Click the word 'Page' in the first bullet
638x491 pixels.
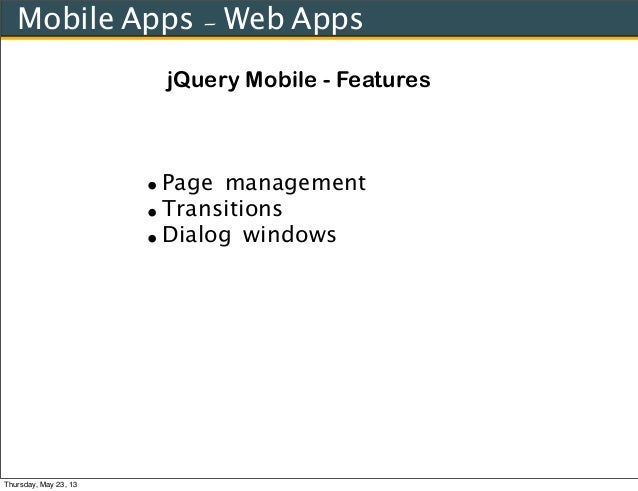click(x=187, y=183)
